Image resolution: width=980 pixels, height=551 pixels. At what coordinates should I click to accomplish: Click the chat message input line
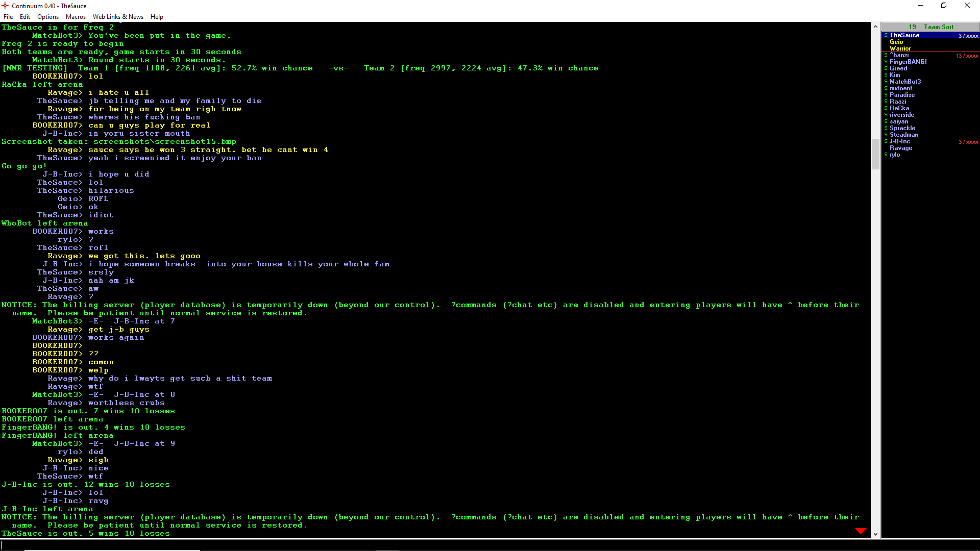point(434,545)
